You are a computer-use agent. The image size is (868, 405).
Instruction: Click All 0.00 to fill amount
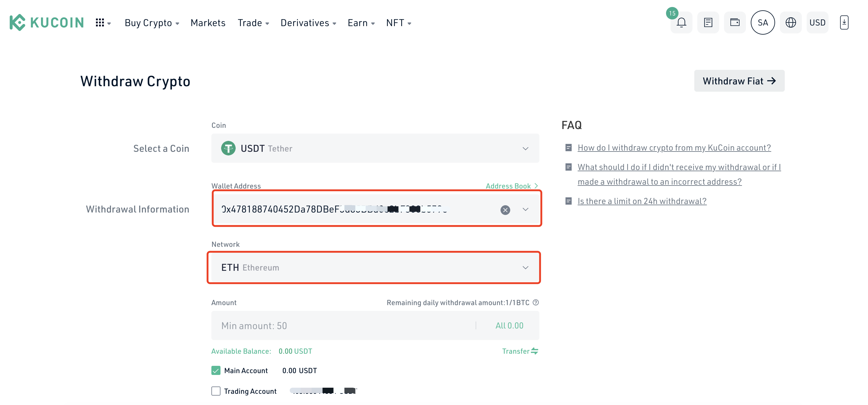tap(509, 325)
